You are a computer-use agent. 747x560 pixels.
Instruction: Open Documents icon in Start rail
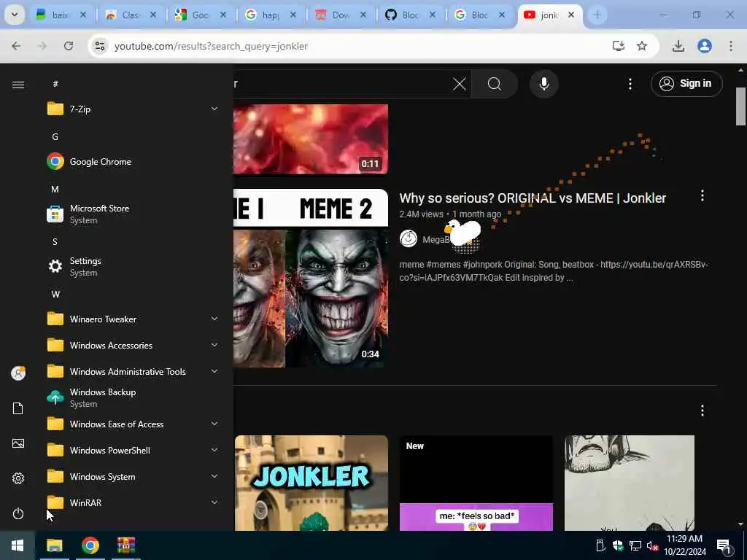click(18, 408)
